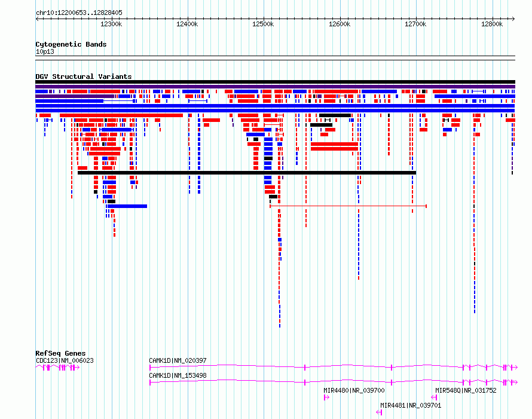Open the MIR4481|NR_039701 label
This screenshot has width=532, height=419.
tap(411, 405)
